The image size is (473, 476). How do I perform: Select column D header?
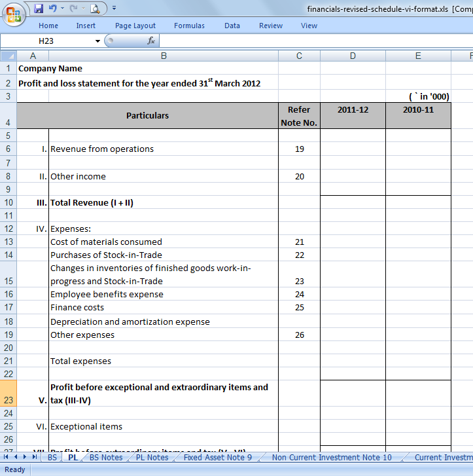click(353, 56)
